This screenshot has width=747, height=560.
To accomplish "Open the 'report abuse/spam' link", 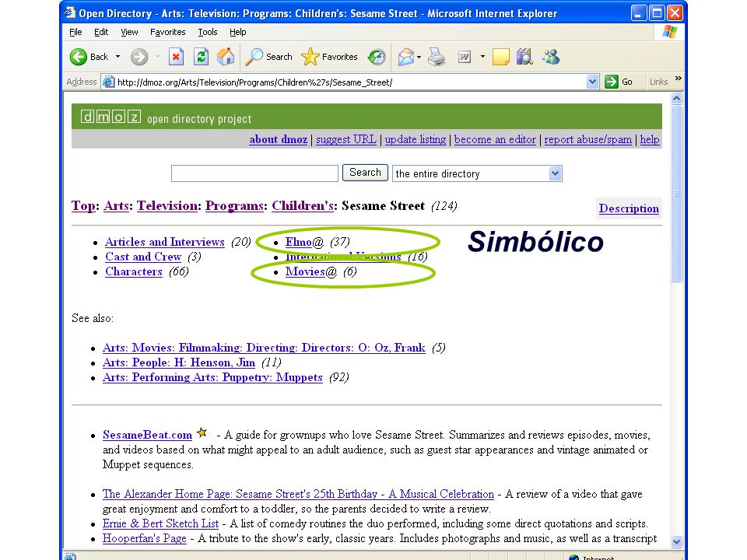I will (x=588, y=139).
